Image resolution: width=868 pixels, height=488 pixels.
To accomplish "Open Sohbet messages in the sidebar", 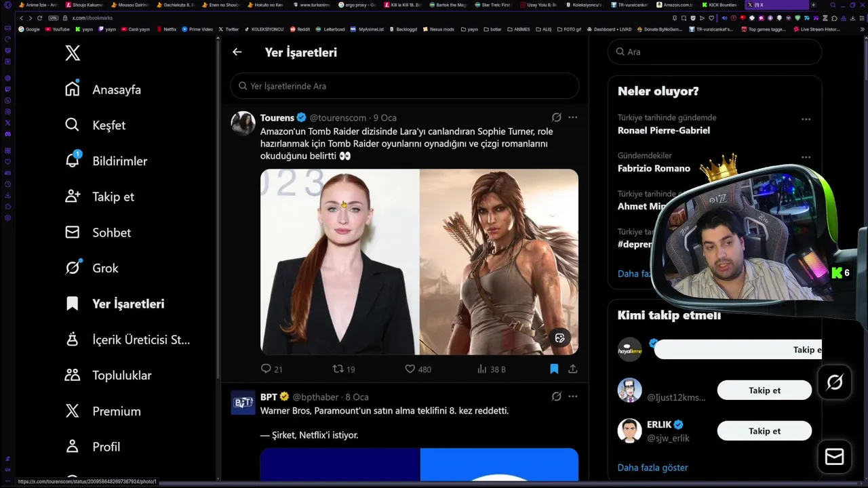I will click(98, 232).
